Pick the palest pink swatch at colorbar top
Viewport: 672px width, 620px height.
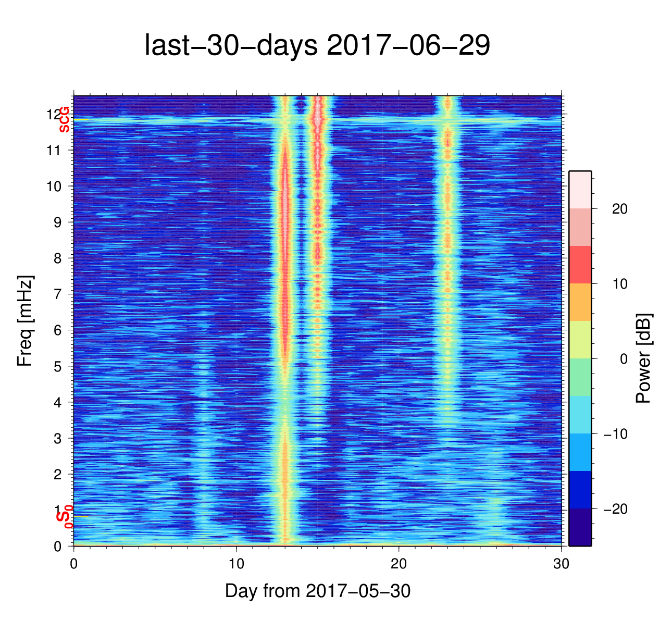click(580, 190)
